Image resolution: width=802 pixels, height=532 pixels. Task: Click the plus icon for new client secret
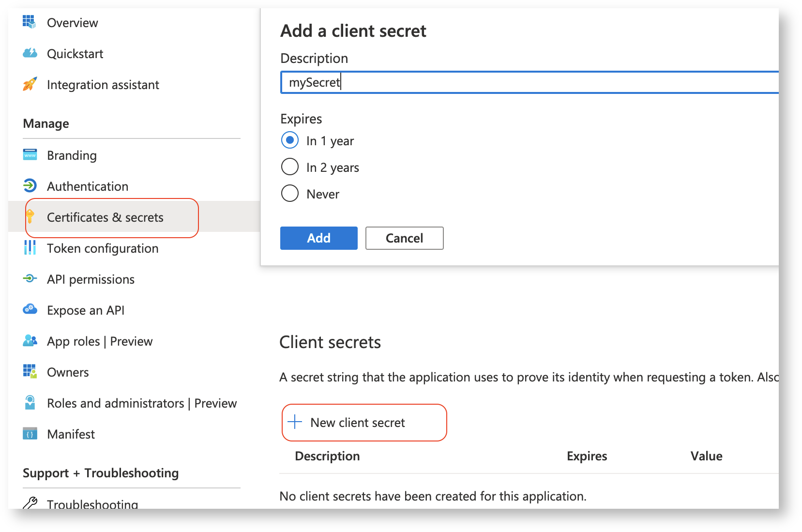pyautogui.click(x=295, y=422)
